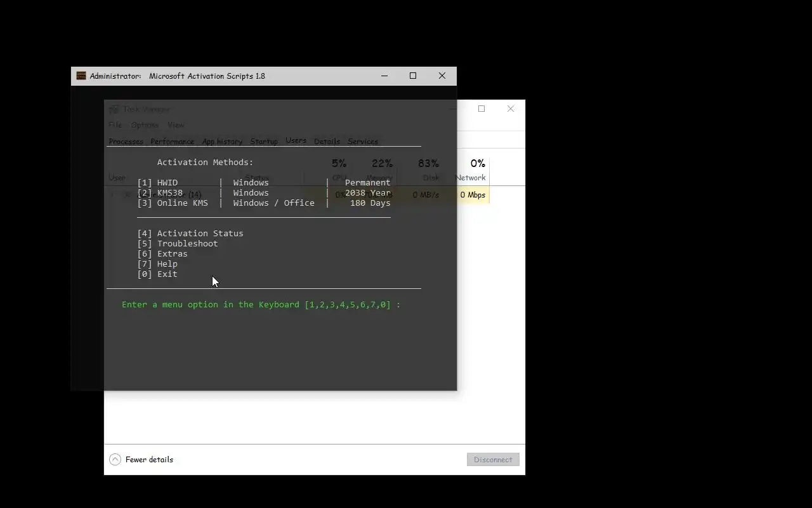Click the '[0] Exit' line
Viewport: 812px width, 508px height.
tap(157, 274)
